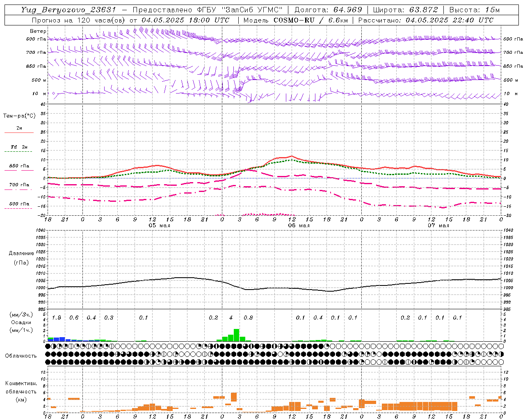Viewport: 525px width, 420px height.
Task: Click the 1.9 precipitation total value
Action: tap(57, 318)
